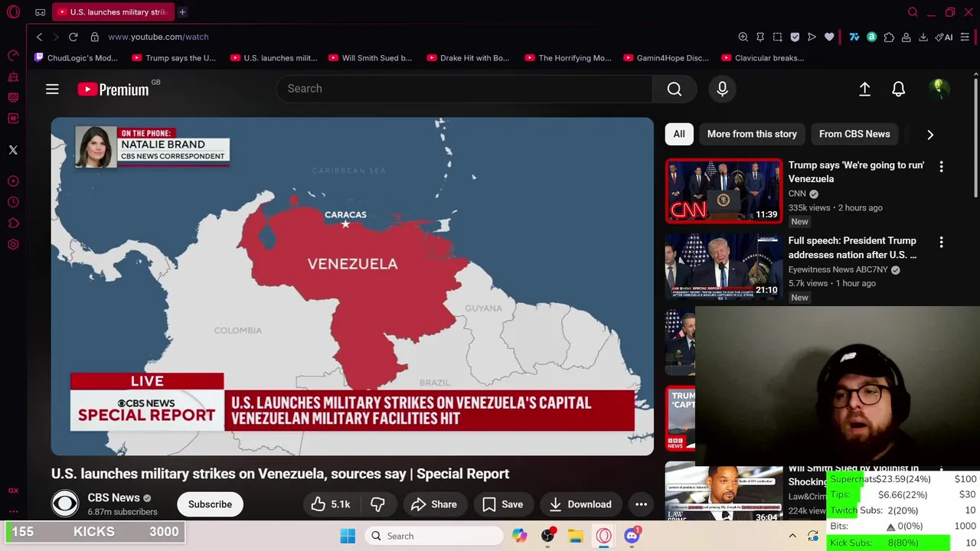This screenshot has height=551, width=980.
Task: Open Clavicular breaks... bookmark
Action: [x=763, y=58]
